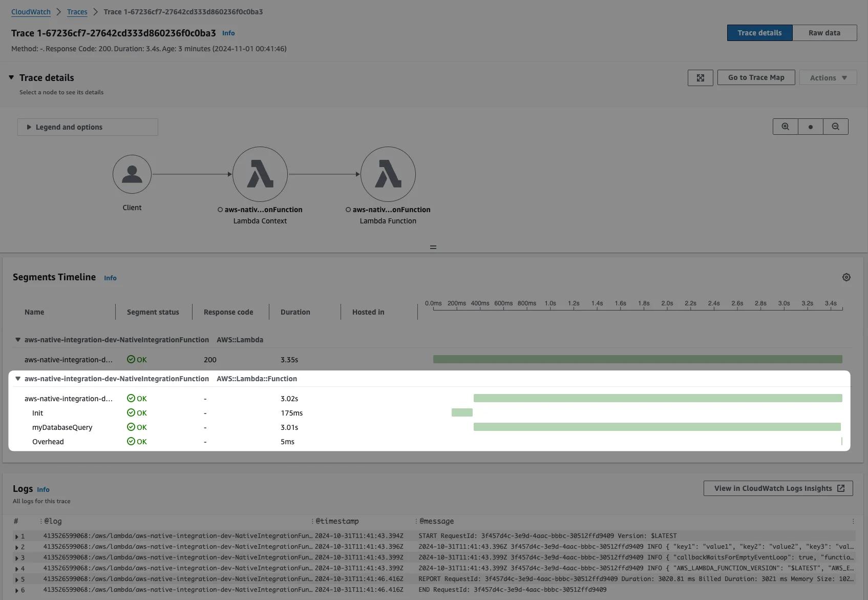Click the myDatabaseQuery timeline bar
The width and height of the screenshot is (868, 600).
tap(657, 427)
